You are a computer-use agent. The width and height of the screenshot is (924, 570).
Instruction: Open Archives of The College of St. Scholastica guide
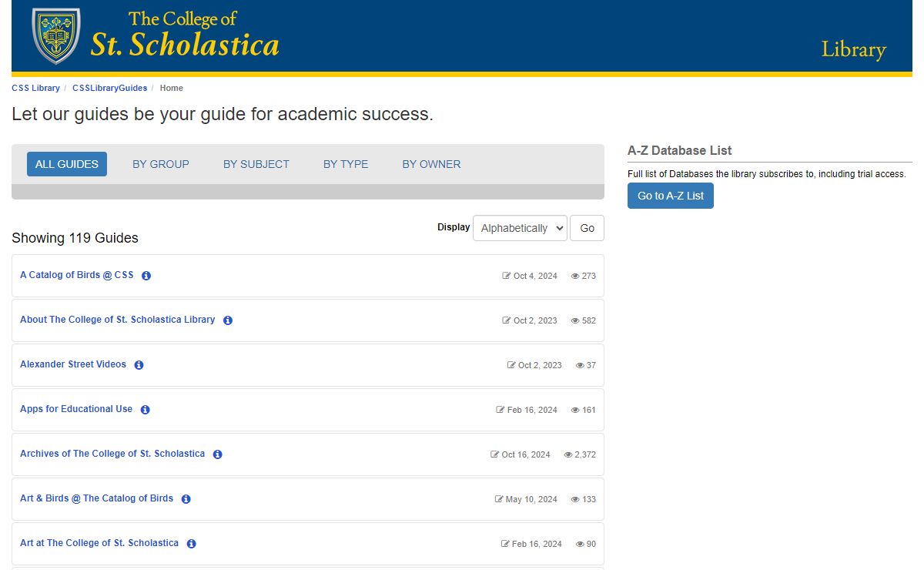(x=112, y=454)
